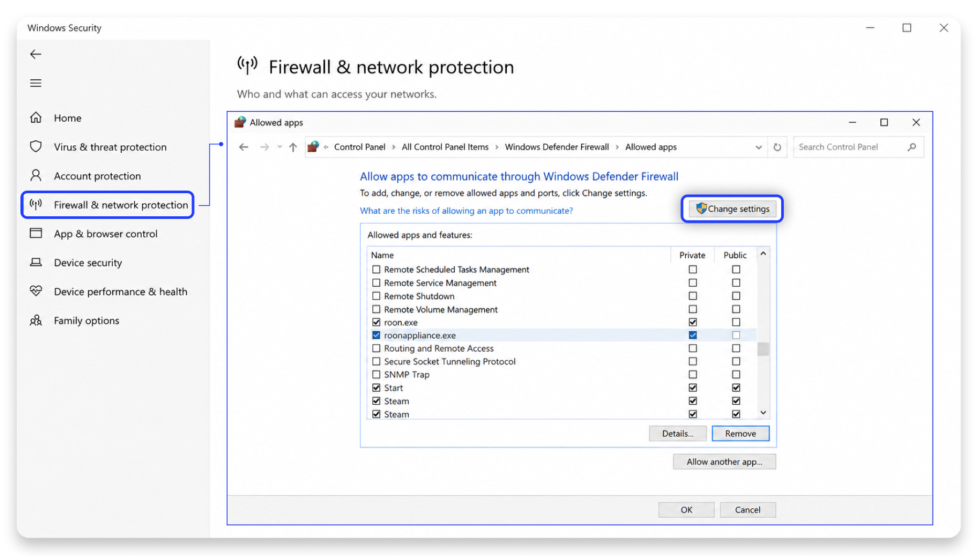980x556 pixels.
Task: Click the firewall icon in address bar
Action: tap(313, 147)
